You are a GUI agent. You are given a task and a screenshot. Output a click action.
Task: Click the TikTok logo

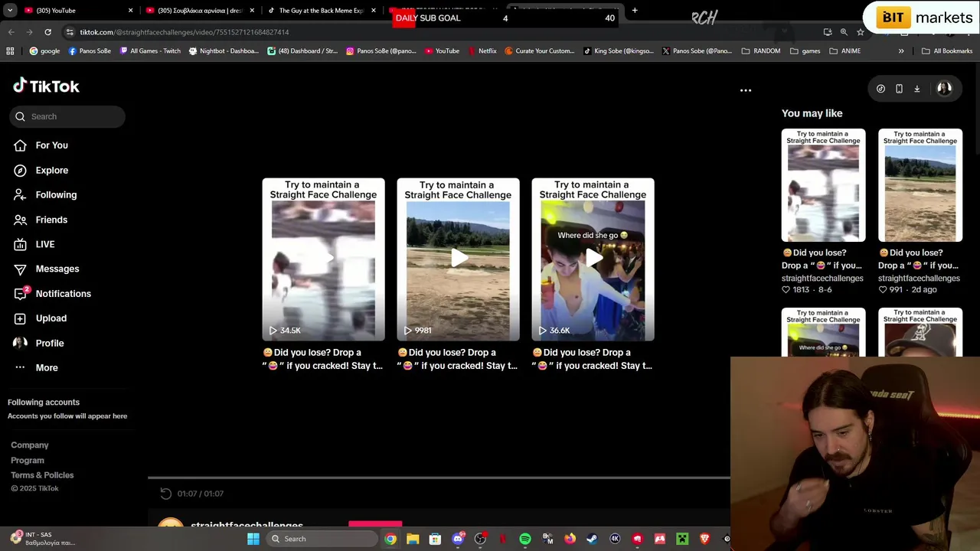(46, 86)
